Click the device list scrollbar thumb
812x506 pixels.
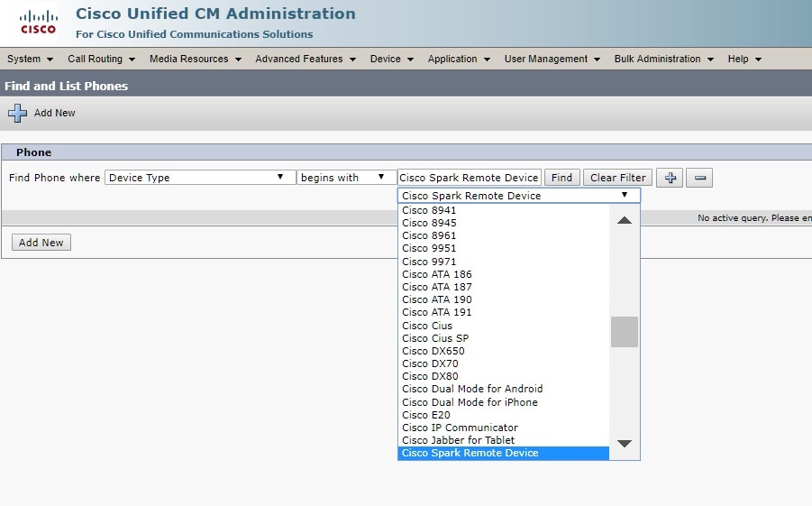pyautogui.click(x=624, y=332)
